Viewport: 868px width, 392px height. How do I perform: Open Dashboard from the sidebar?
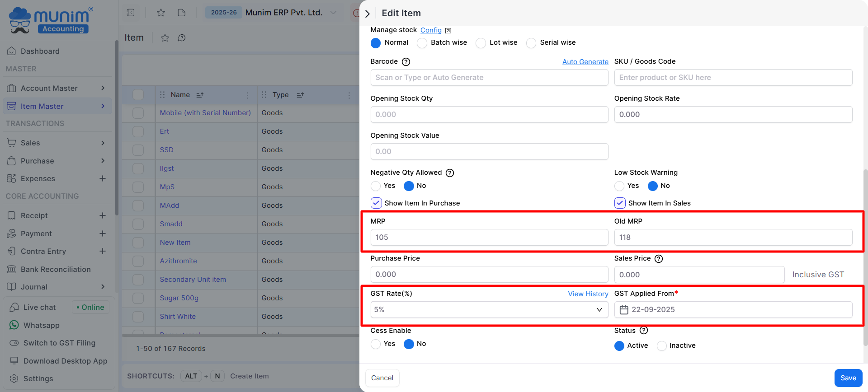point(40,51)
